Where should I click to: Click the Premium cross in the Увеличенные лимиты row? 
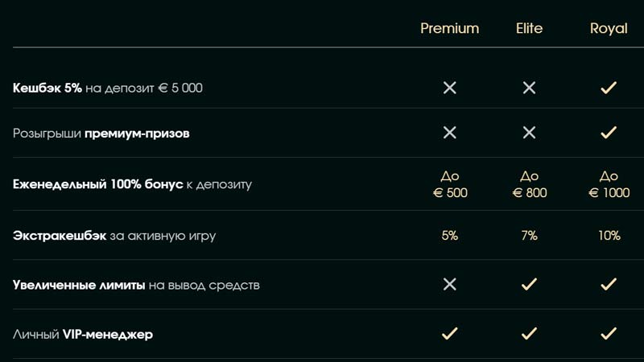450,284
